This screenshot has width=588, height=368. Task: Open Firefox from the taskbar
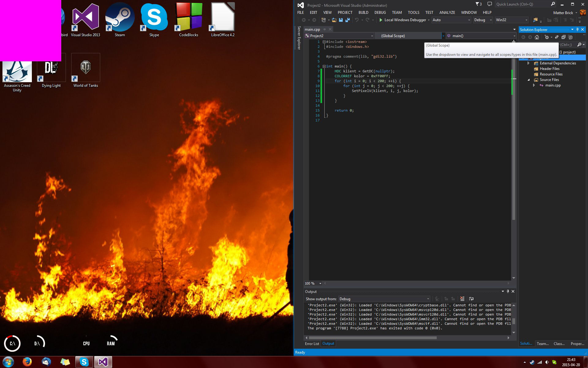[x=27, y=362]
